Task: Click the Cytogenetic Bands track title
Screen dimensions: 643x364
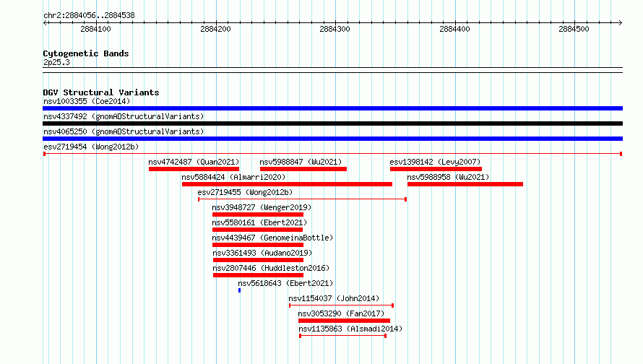Action: pos(86,53)
